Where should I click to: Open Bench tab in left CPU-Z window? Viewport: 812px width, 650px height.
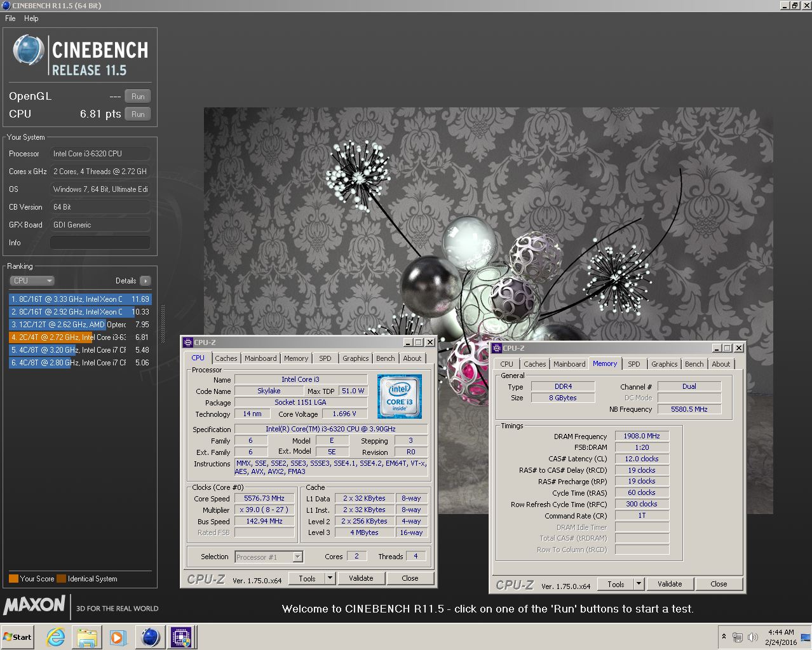(x=385, y=358)
